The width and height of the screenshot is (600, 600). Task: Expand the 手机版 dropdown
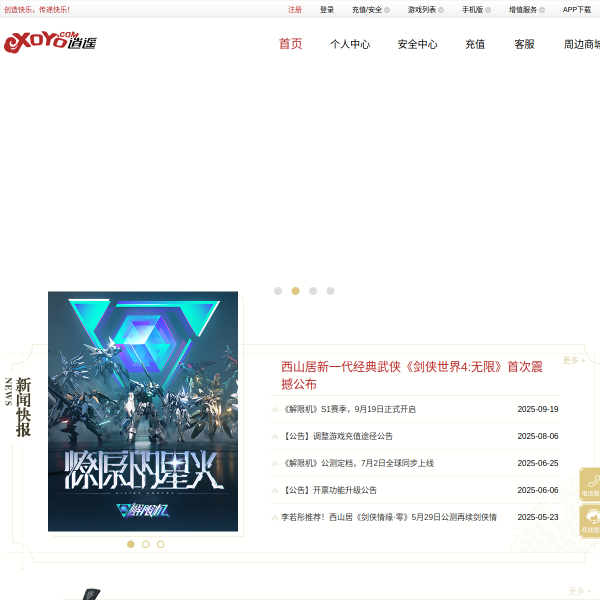coord(476,10)
